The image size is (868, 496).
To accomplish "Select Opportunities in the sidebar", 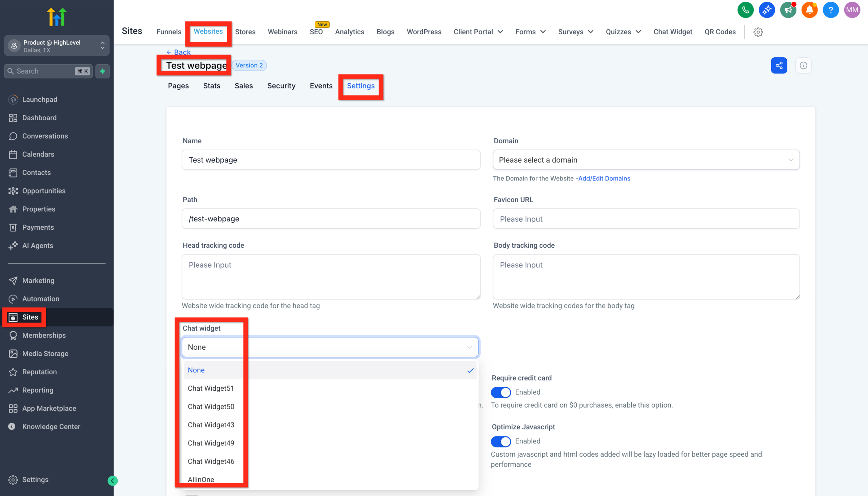I will (x=44, y=191).
